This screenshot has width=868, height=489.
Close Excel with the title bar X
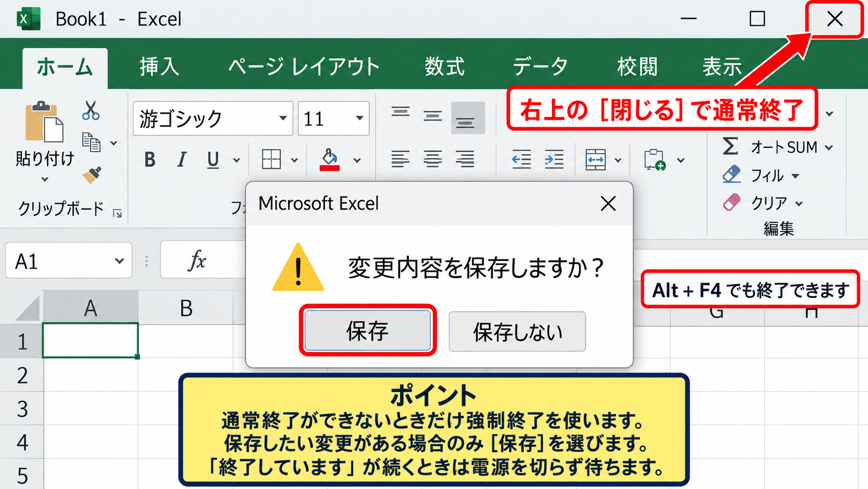coord(835,19)
